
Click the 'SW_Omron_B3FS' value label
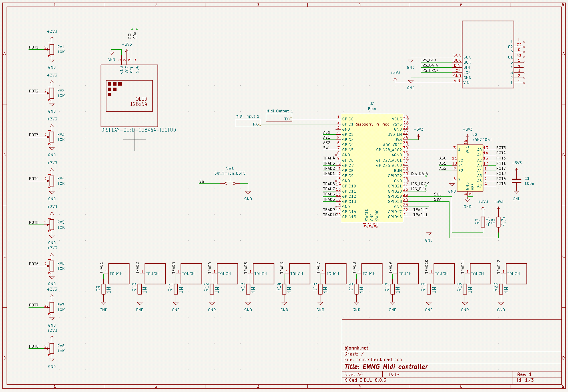coord(230,173)
